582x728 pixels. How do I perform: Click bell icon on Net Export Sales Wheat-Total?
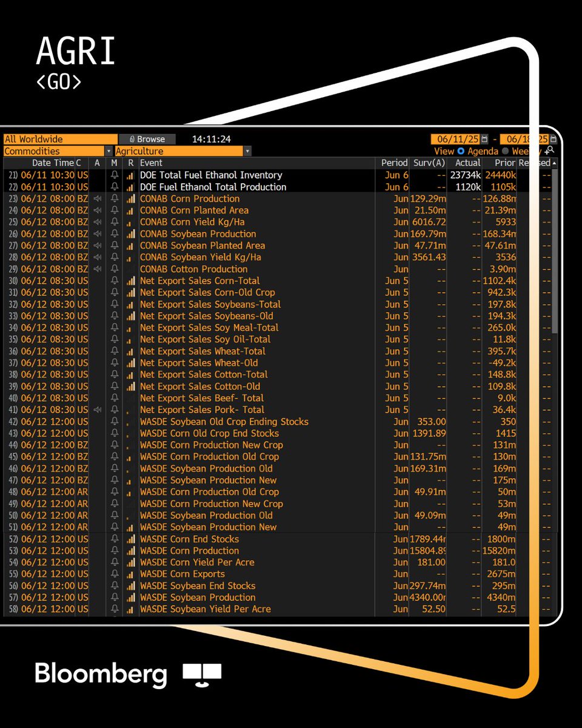click(x=115, y=351)
